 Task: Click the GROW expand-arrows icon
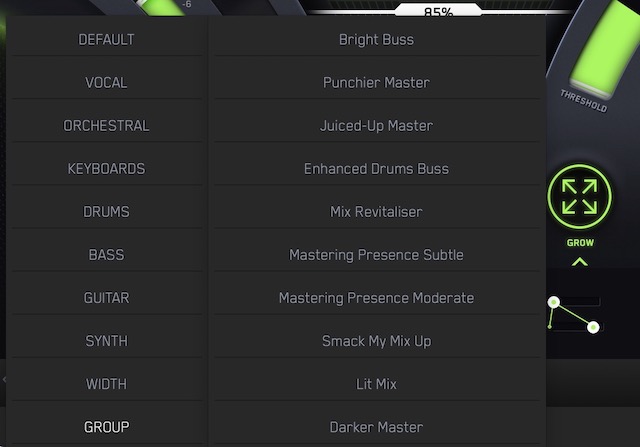[x=579, y=197]
